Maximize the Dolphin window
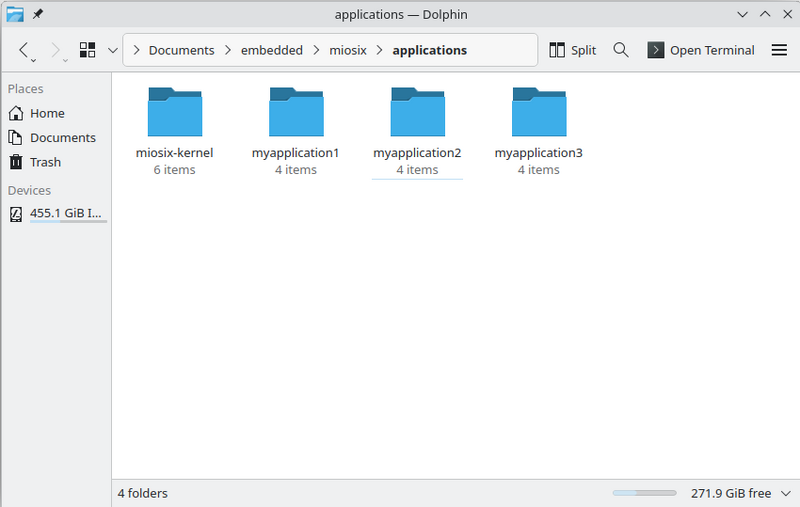Image resolution: width=800 pixels, height=507 pixels. pyautogui.click(x=765, y=14)
